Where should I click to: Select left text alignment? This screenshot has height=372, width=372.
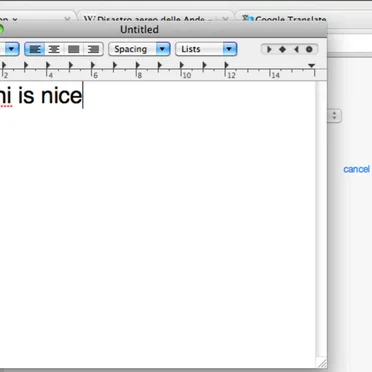(35, 49)
